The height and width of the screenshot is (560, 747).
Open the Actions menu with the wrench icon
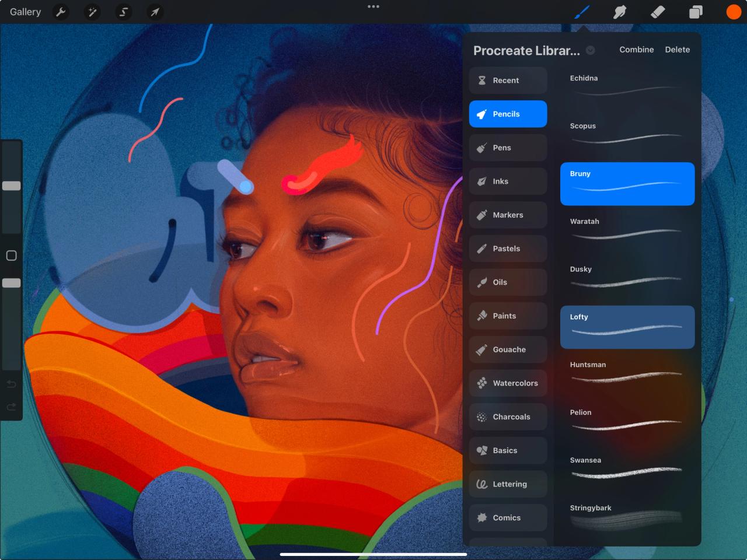[x=61, y=12]
